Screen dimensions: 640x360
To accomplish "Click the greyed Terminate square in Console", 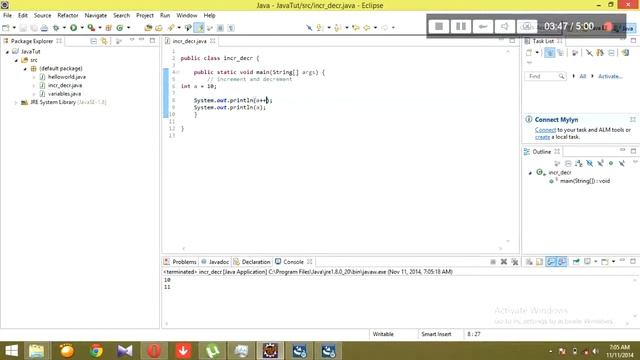I will point(493,262).
